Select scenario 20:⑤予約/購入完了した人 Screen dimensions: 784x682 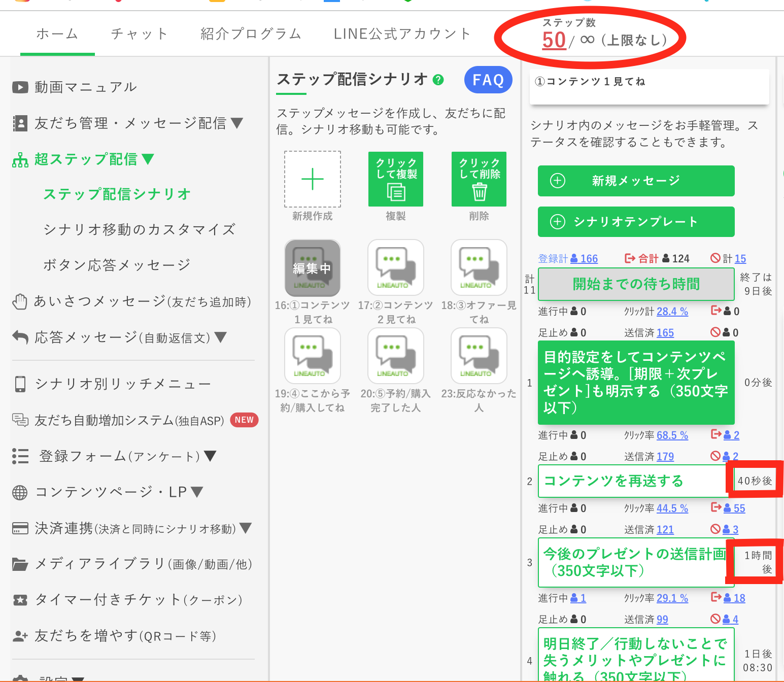click(396, 356)
